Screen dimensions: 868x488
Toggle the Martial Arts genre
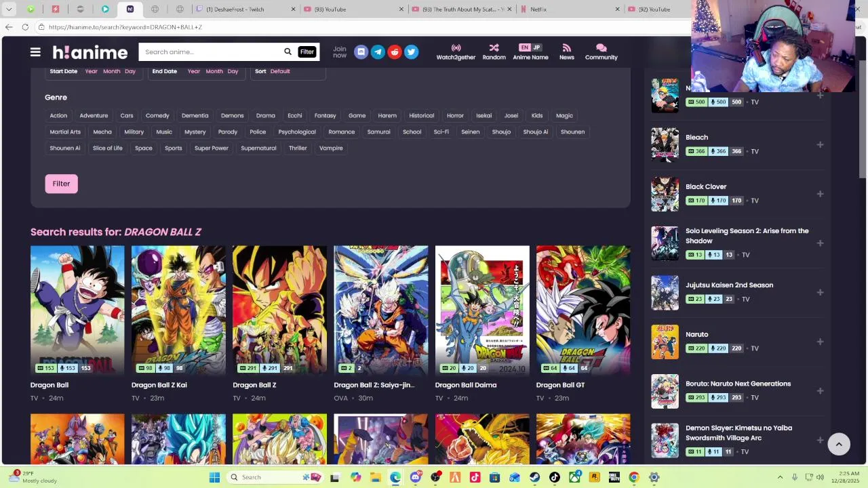pos(65,131)
